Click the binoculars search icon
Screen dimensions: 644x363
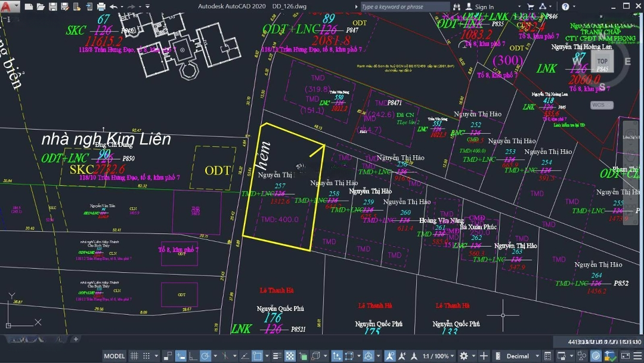point(458,7)
